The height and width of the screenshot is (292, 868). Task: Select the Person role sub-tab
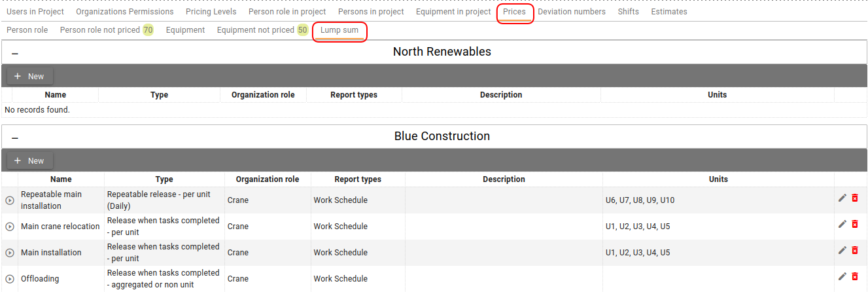coord(27,30)
